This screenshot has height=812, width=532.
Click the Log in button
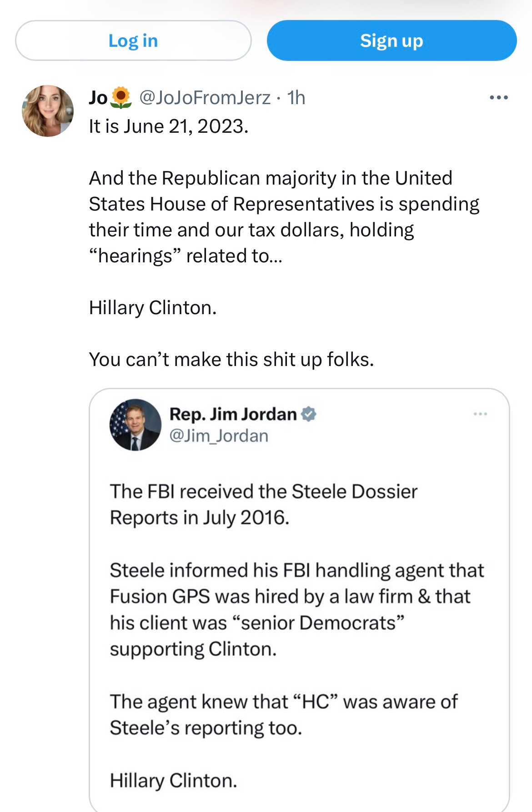click(x=133, y=41)
